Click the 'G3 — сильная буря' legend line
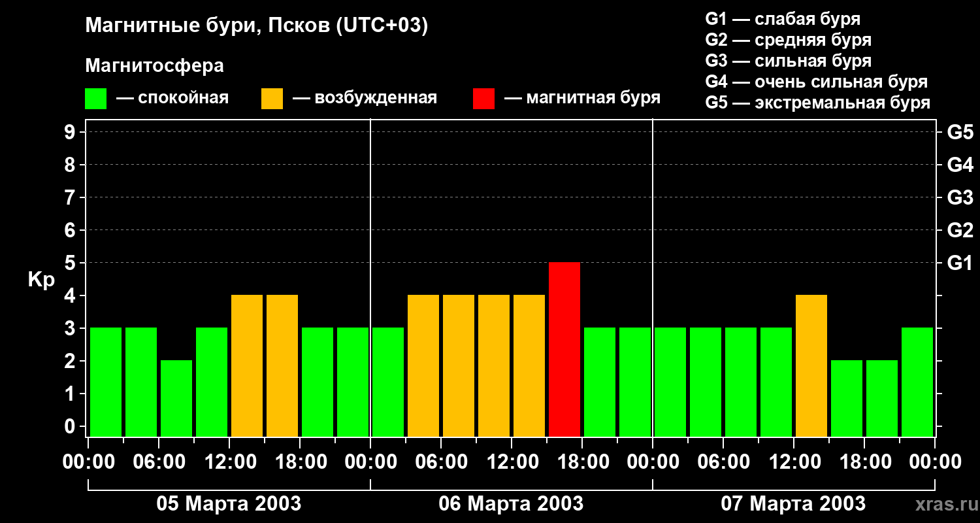Viewport: 980px width, 523px height. coord(788,61)
